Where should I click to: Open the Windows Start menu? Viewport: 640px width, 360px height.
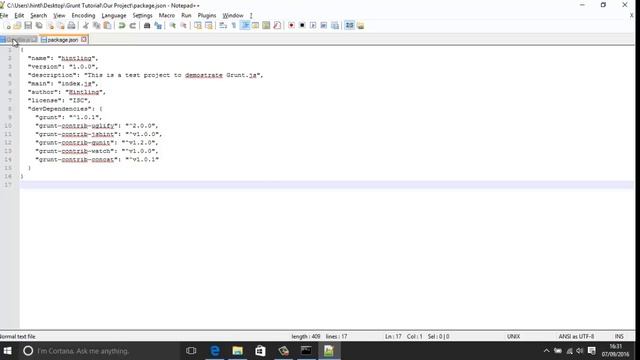tap(7, 351)
